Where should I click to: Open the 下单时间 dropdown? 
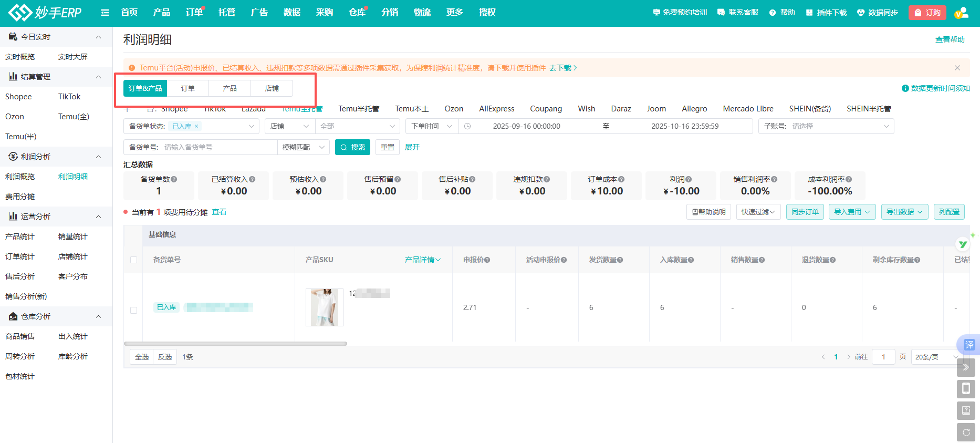tap(432, 126)
